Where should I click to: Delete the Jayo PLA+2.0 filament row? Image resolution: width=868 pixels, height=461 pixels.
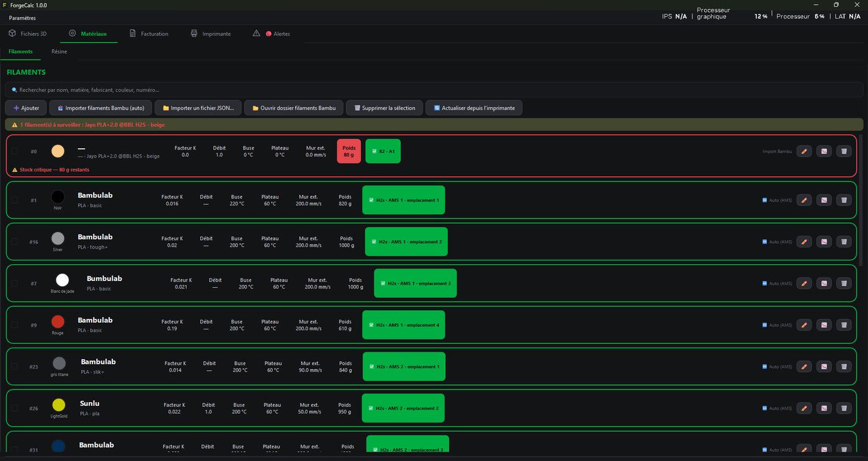coord(844,151)
